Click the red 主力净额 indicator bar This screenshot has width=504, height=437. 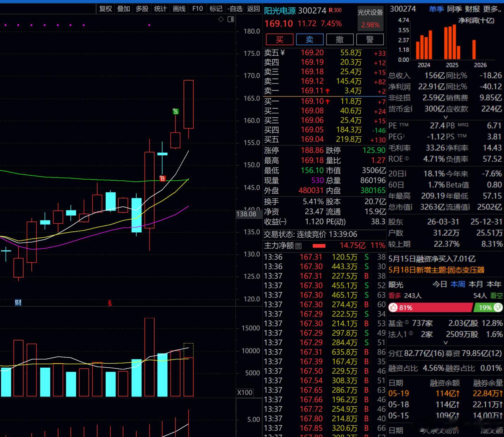(x=319, y=246)
